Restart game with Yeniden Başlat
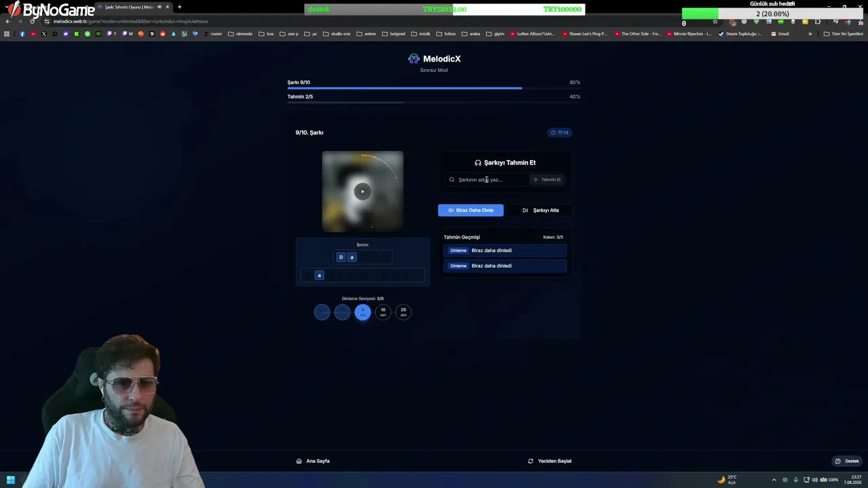This screenshot has height=488, width=868. [x=550, y=461]
